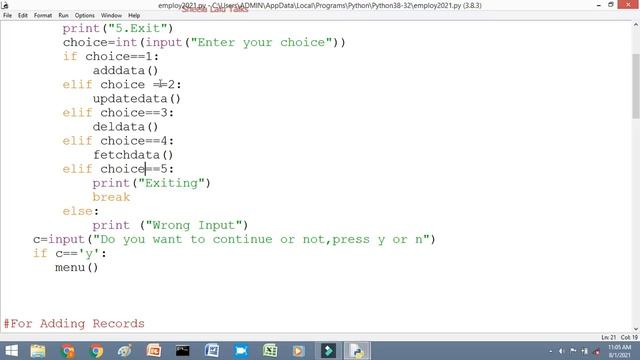Click the deldata() call
The image size is (640, 360).
(125, 127)
